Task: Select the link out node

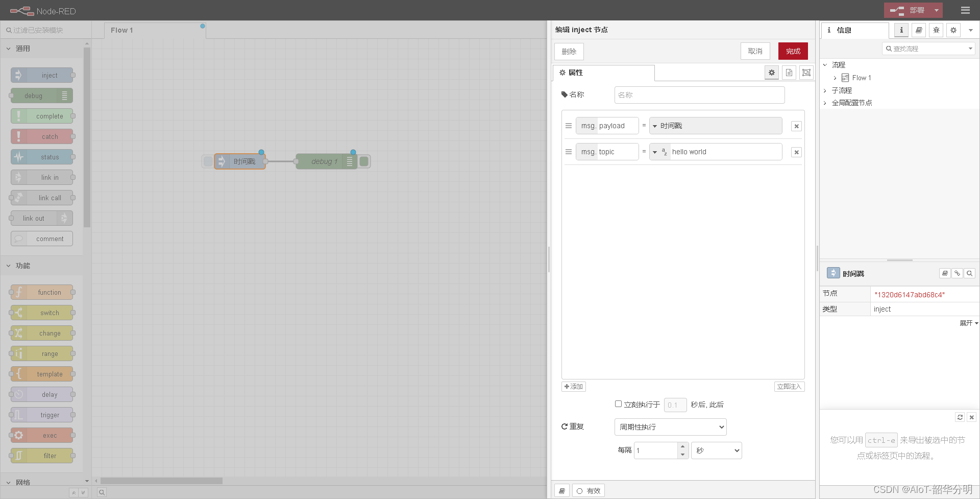Action: tap(42, 218)
